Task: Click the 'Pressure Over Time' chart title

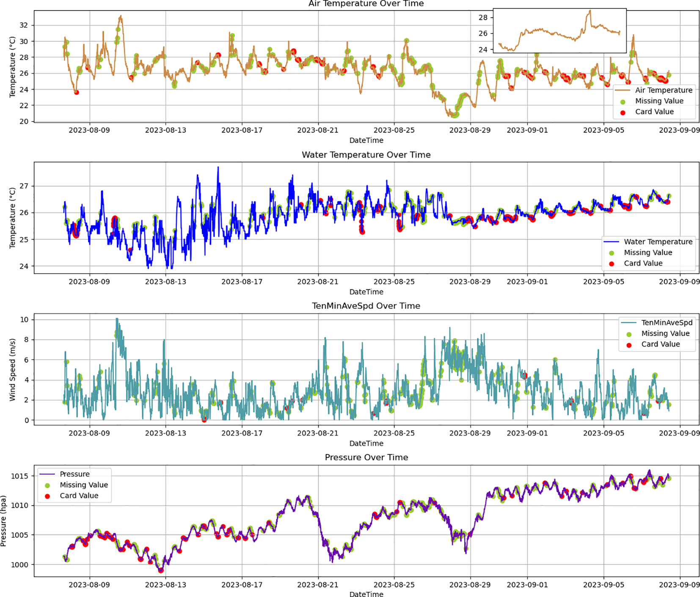Action: click(366, 457)
